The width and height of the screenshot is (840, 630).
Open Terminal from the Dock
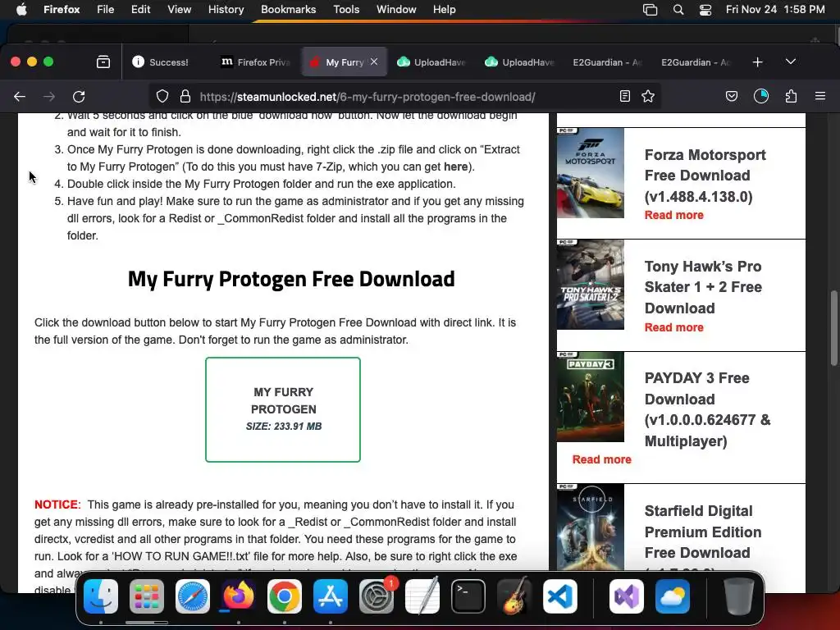pos(468,596)
